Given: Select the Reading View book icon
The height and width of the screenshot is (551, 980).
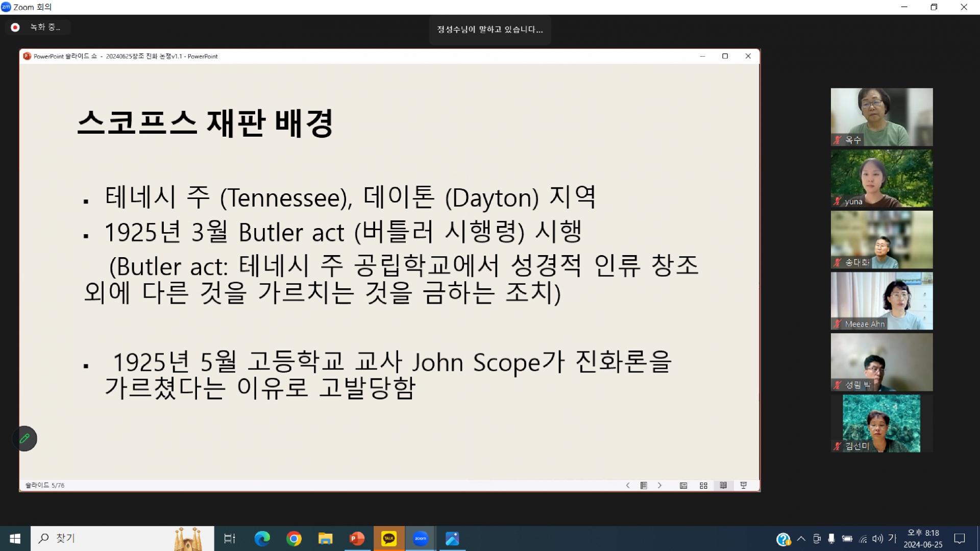Looking at the screenshot, I should [723, 485].
